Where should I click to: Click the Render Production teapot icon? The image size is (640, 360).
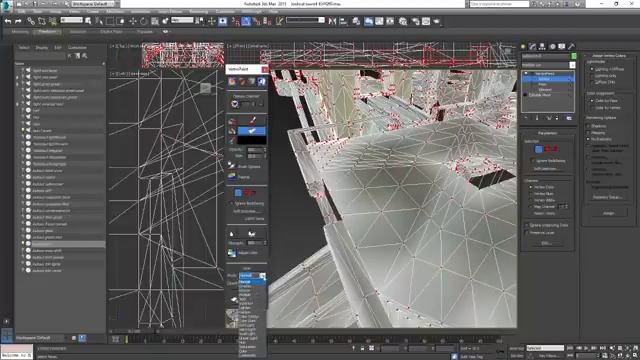(x=437, y=21)
